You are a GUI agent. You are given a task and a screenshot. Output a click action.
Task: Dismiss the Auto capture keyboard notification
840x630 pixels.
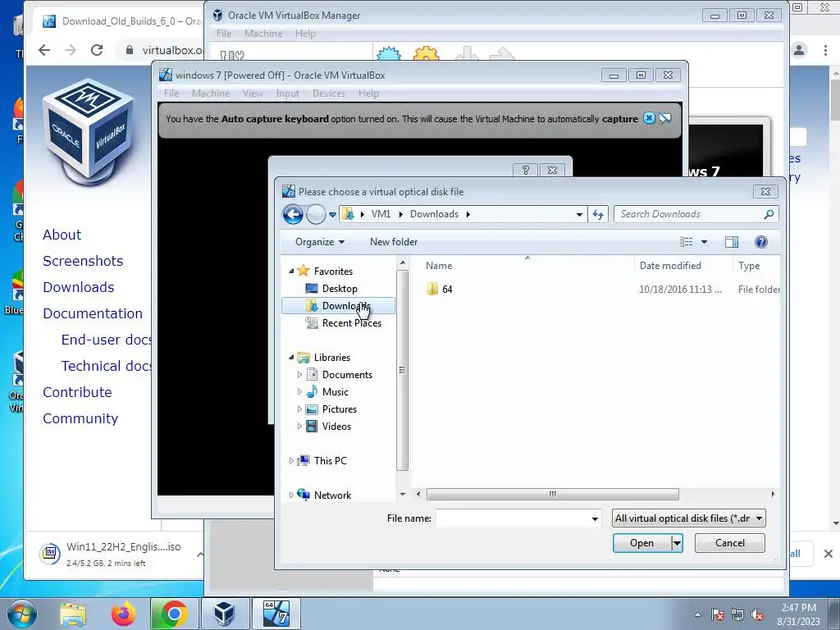pyautogui.click(x=649, y=118)
